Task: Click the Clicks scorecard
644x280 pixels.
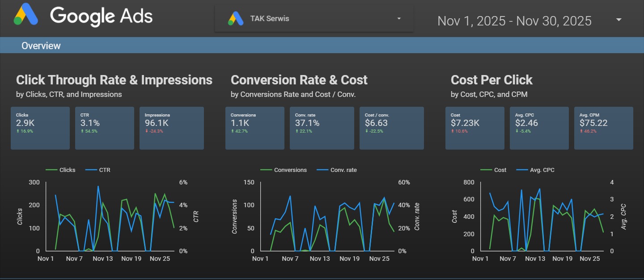Action: (40, 128)
